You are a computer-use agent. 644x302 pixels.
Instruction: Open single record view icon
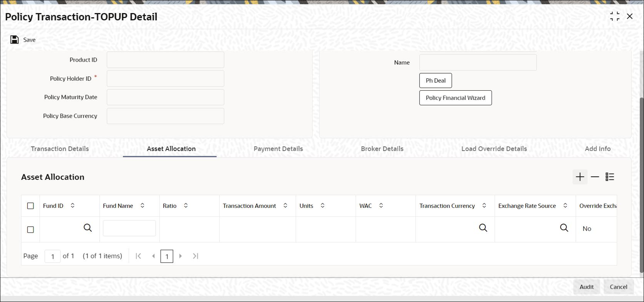tap(610, 177)
